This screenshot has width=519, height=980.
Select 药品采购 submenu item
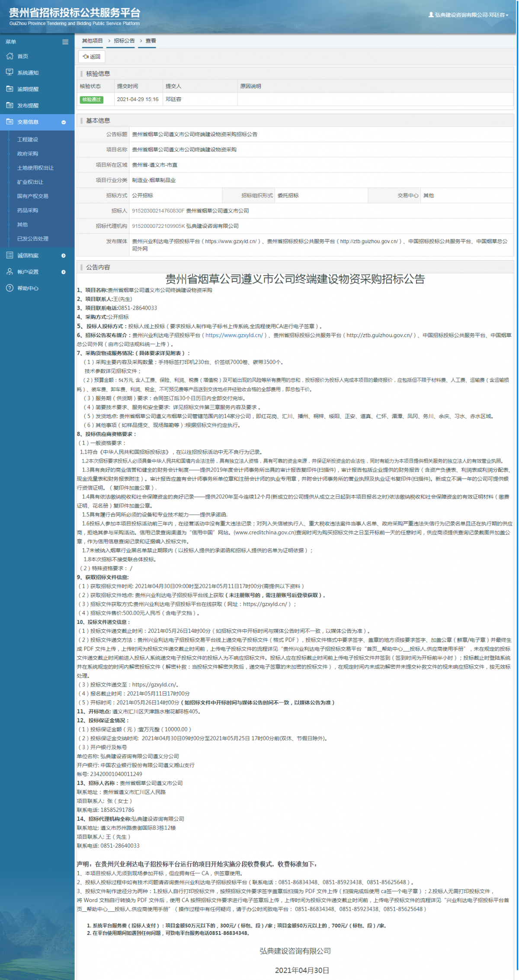click(28, 211)
